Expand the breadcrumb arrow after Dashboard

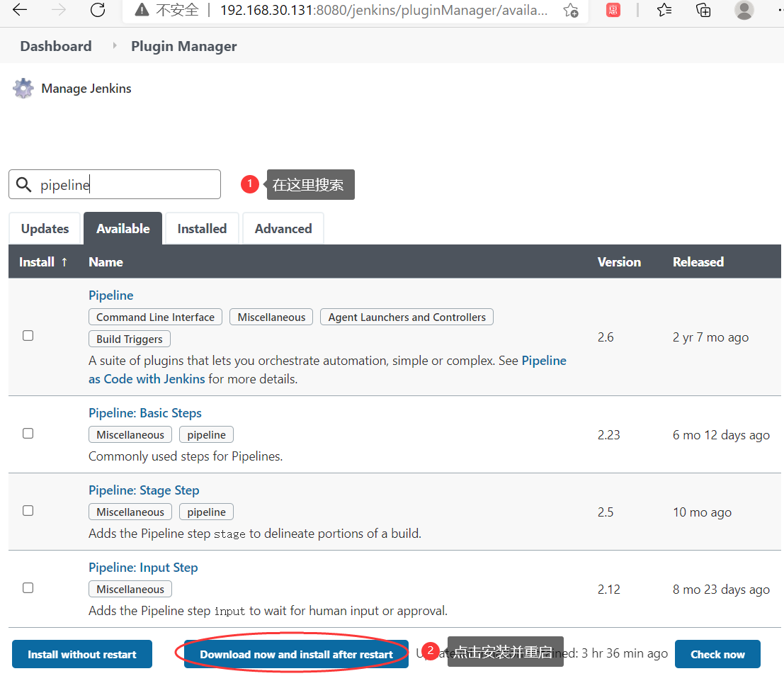115,45
